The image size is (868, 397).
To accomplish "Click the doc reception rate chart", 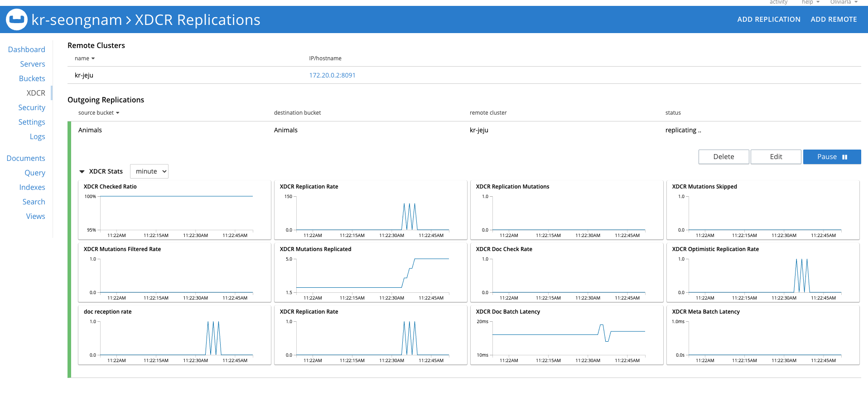I will coord(174,335).
